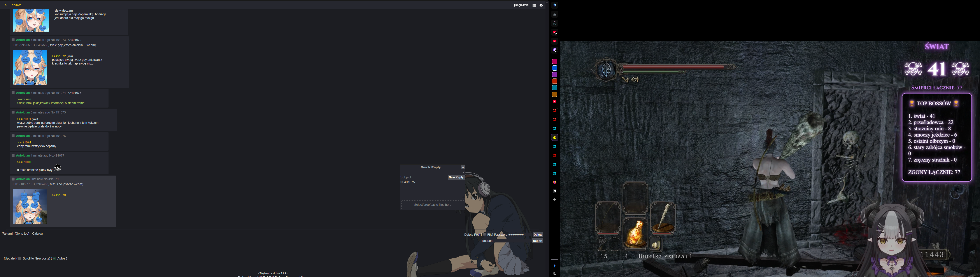Open file link 'życie gdy jesteś aniołcia....webm'
The width and height of the screenshot is (980, 277).
[x=72, y=45]
